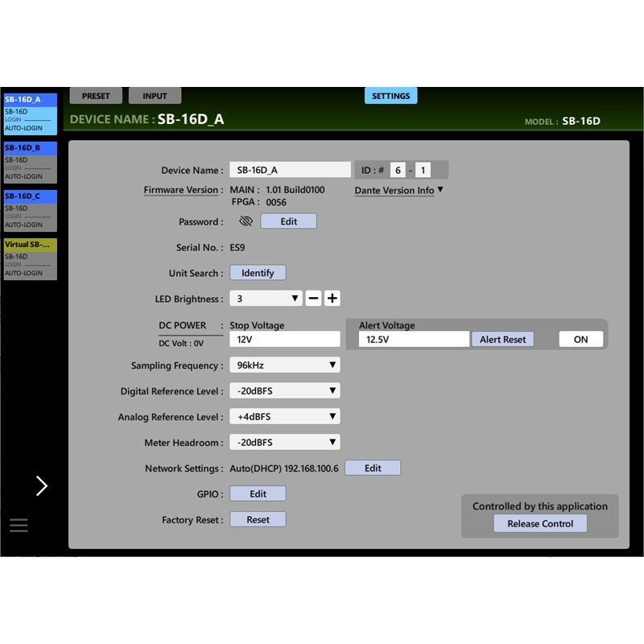Click the MAIN version 1.01 Build0100
The width and height of the screenshot is (644, 644).
[x=295, y=190]
